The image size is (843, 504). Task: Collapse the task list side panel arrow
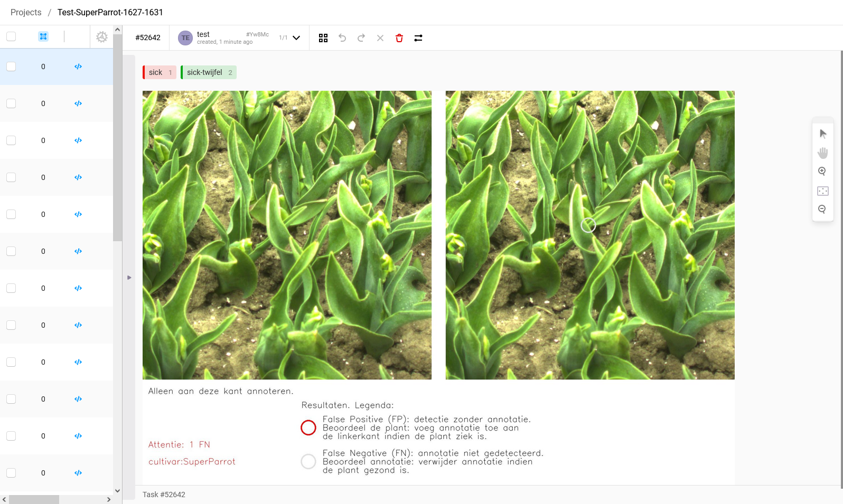click(129, 277)
